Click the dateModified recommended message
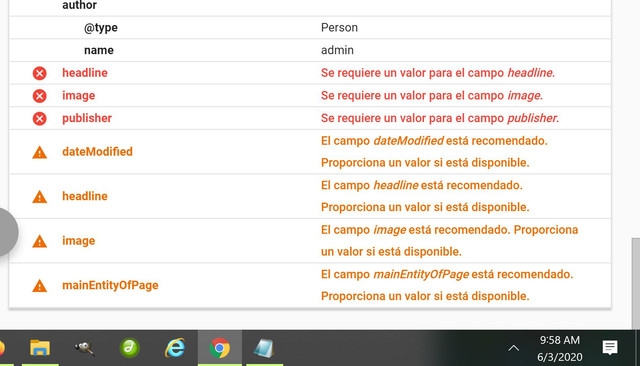This screenshot has height=366, width=640. tap(434, 152)
